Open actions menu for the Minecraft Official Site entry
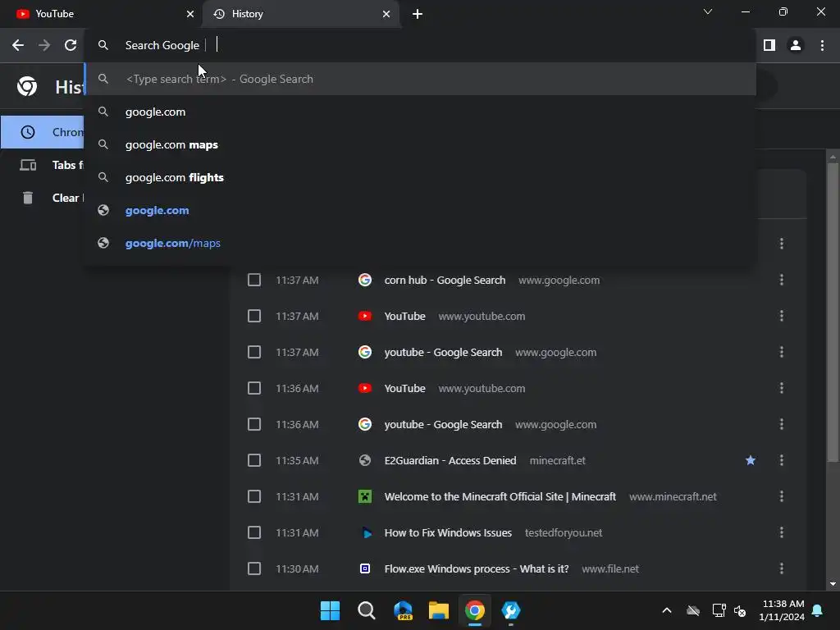This screenshot has height=630, width=840. pos(781,496)
